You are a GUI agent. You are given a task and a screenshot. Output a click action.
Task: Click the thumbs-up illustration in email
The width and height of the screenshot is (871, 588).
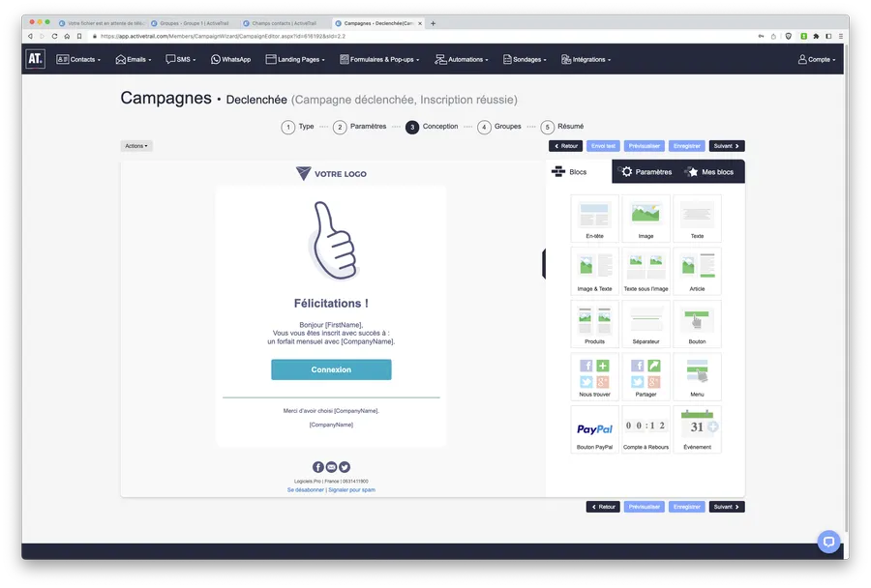click(332, 241)
